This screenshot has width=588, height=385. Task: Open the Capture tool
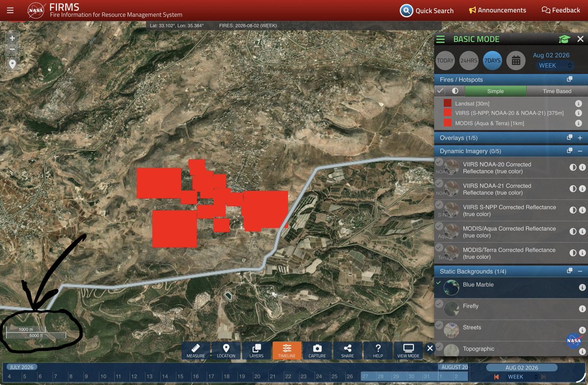click(x=317, y=350)
